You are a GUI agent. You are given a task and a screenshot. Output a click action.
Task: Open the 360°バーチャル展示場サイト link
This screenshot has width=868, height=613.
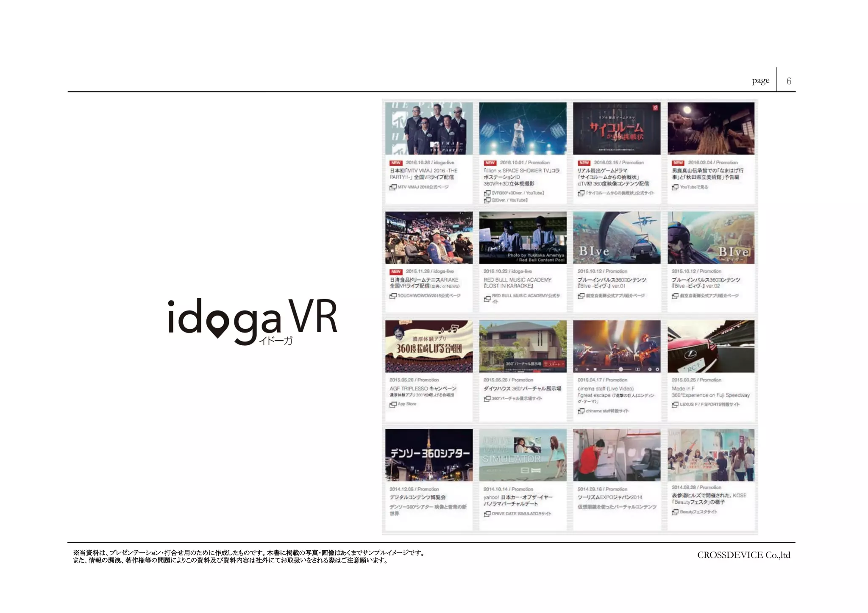[517, 399]
